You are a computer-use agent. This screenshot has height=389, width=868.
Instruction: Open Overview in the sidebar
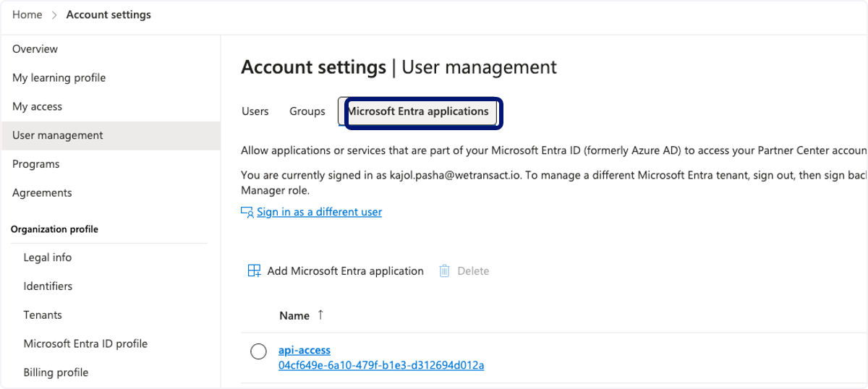point(111,49)
